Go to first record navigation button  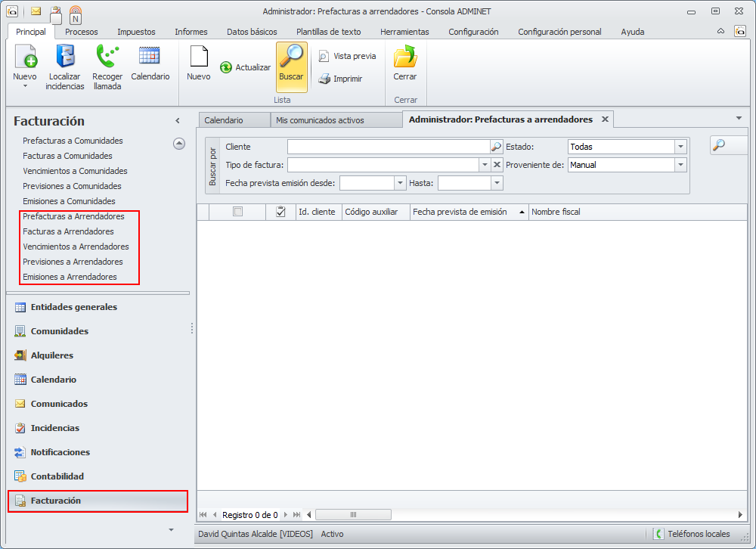(x=203, y=515)
